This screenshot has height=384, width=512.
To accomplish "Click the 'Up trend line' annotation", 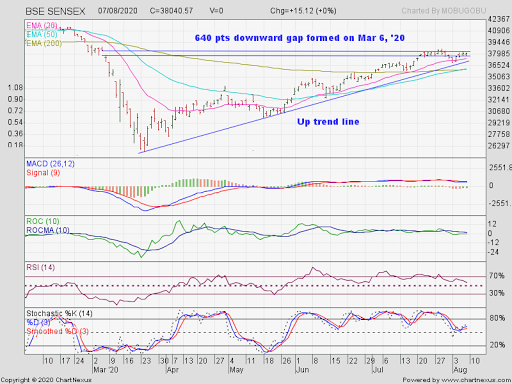I will tap(328, 122).
